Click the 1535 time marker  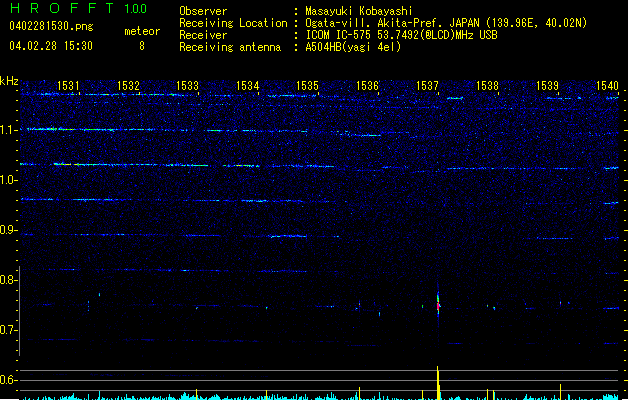pos(307,85)
